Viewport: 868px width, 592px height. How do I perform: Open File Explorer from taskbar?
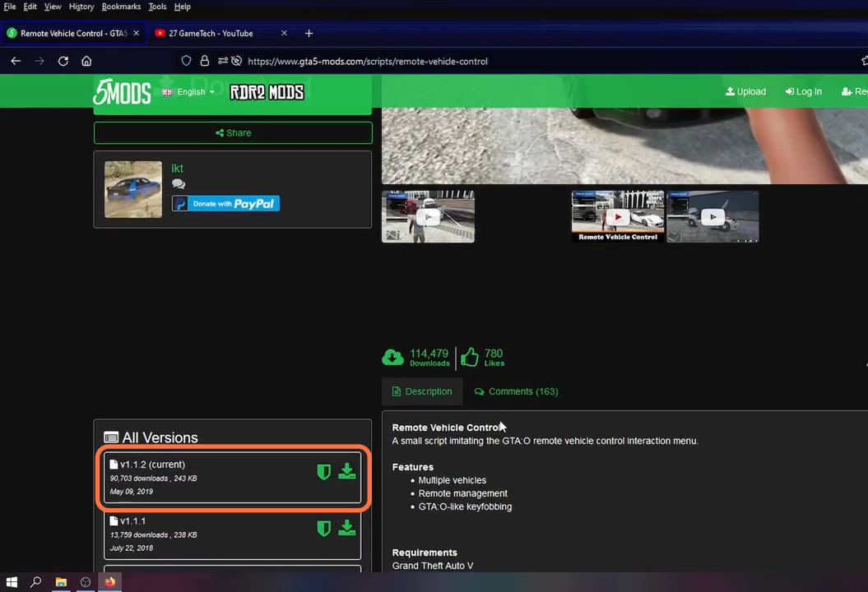pos(61,582)
